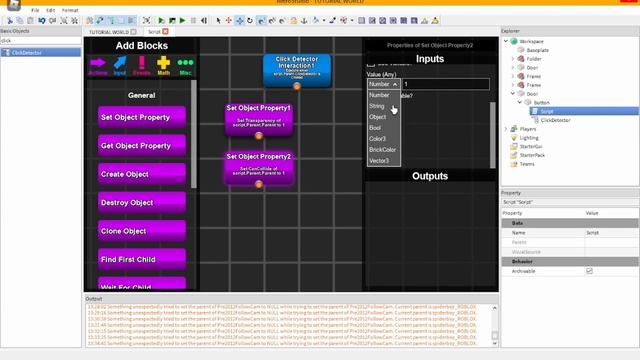Click the Anchor tool icon
The height and width of the screenshot is (360, 640).
pyautogui.click(x=304, y=20)
